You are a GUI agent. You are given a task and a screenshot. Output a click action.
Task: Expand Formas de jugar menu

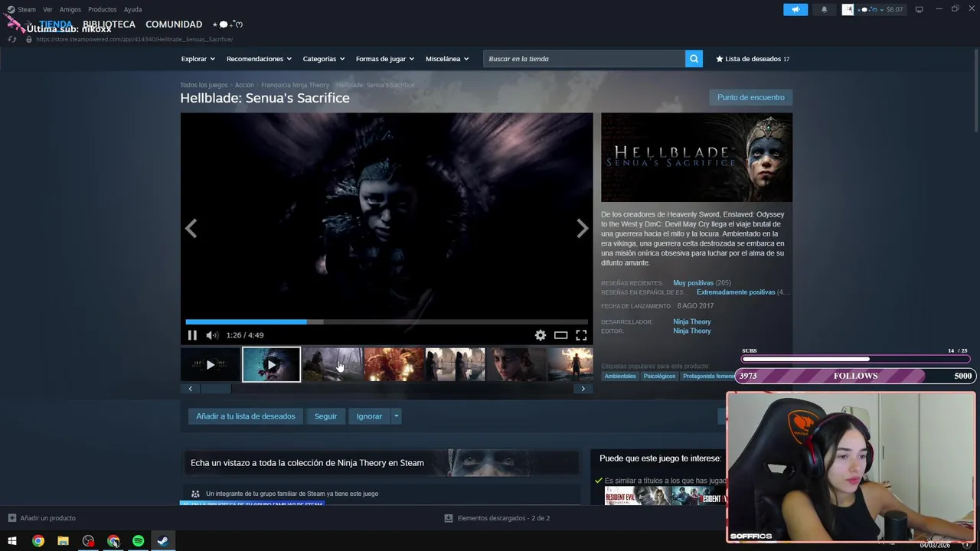384,59
